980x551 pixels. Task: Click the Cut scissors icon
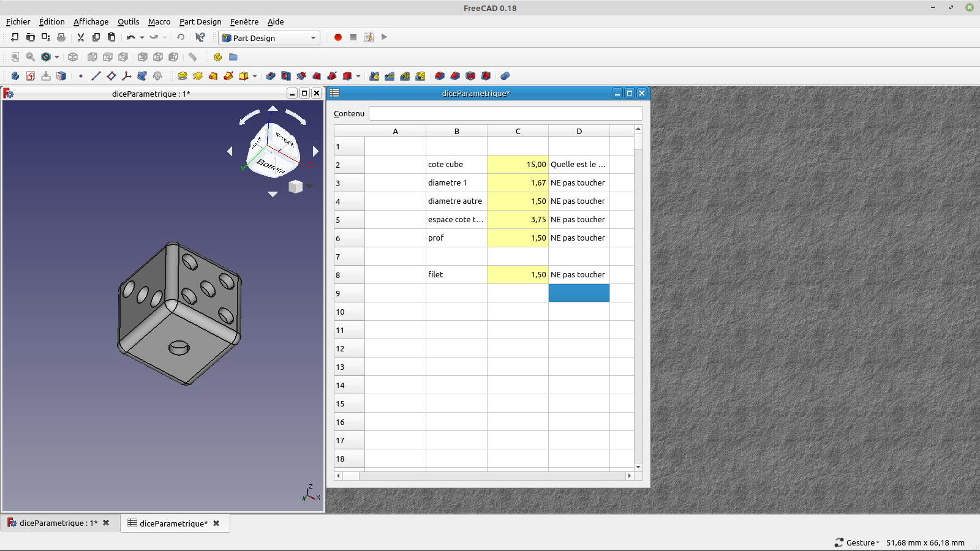click(x=80, y=37)
